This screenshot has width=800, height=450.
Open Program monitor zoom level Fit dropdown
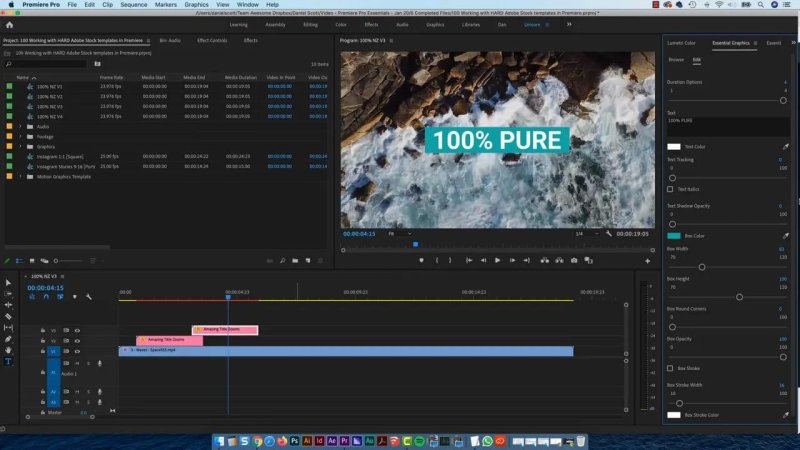tap(400, 234)
